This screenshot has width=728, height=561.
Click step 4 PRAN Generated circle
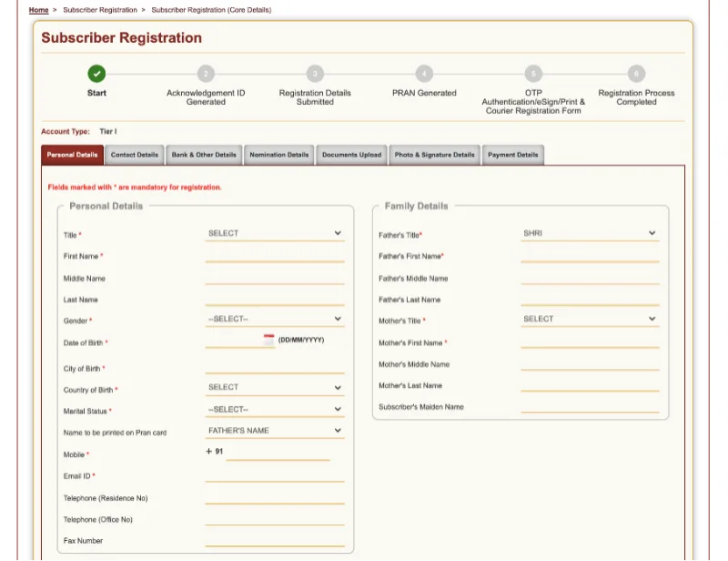click(x=424, y=74)
